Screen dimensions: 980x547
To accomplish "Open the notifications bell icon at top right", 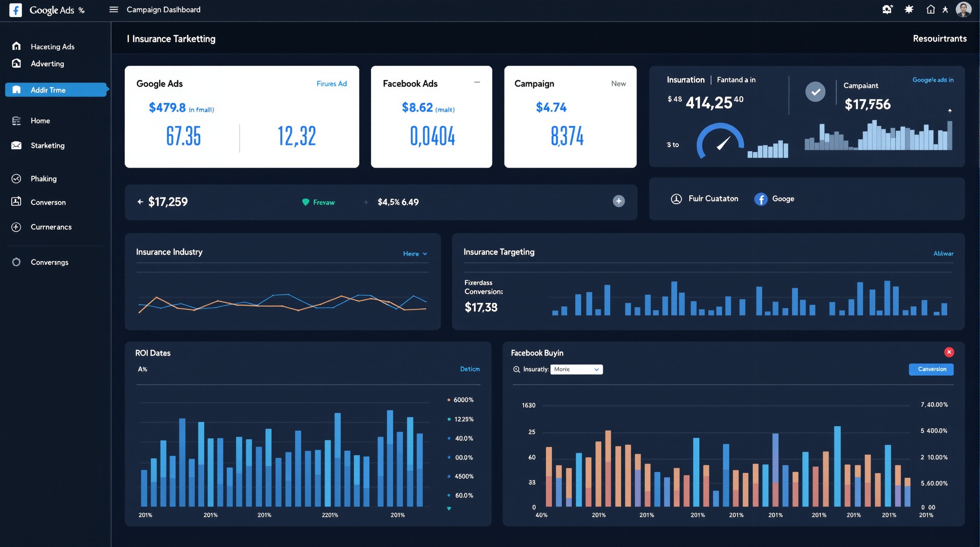I will tap(887, 10).
